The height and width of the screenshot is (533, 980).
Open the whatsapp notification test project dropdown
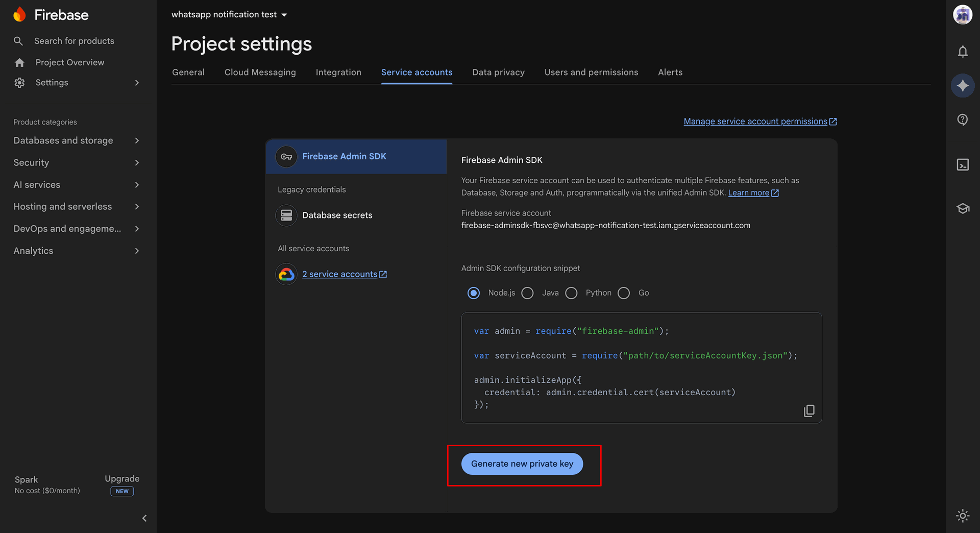pyautogui.click(x=230, y=15)
